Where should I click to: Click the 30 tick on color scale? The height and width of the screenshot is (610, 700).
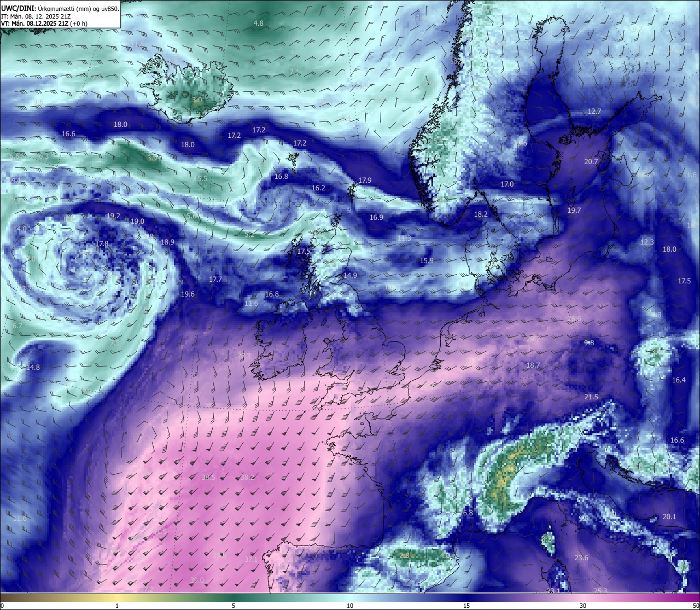[583, 606]
